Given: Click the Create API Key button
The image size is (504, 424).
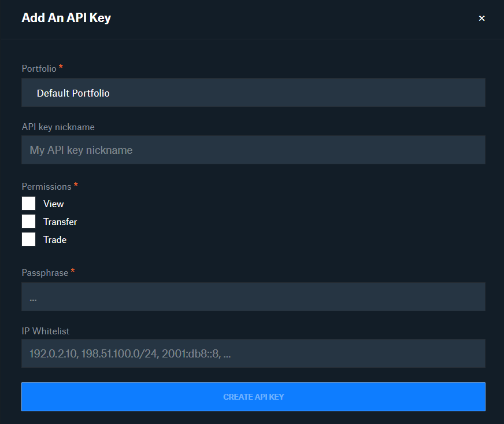Looking at the screenshot, I should pyautogui.click(x=253, y=397).
